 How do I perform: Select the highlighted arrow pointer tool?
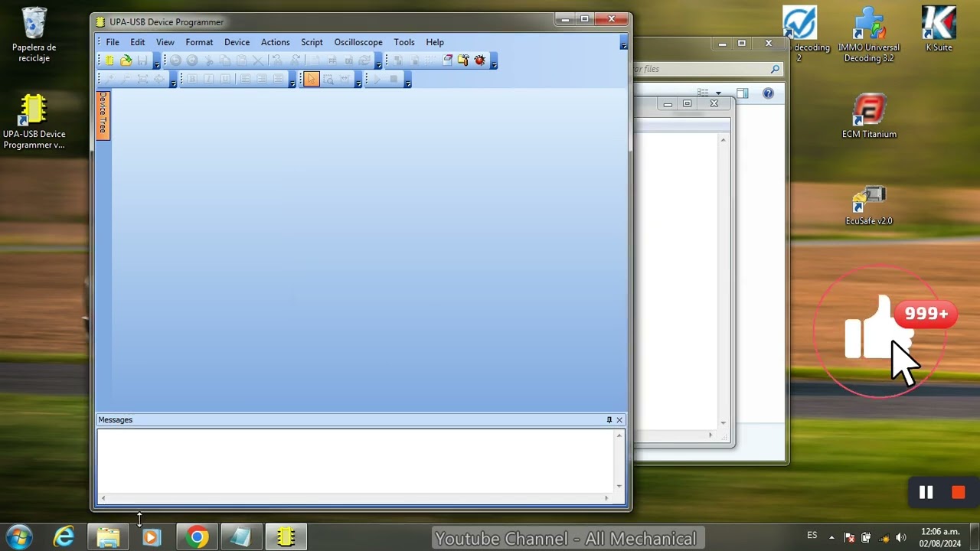coord(311,79)
